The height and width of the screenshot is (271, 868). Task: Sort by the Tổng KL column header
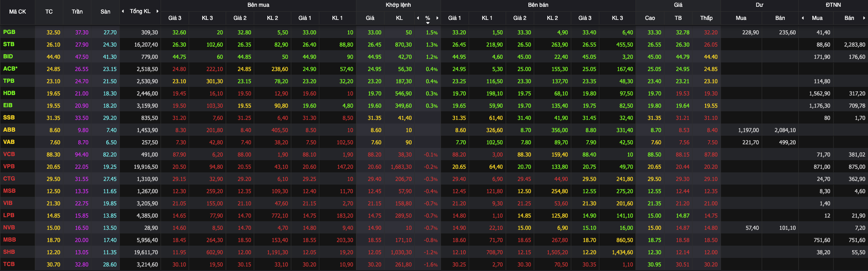140,11
